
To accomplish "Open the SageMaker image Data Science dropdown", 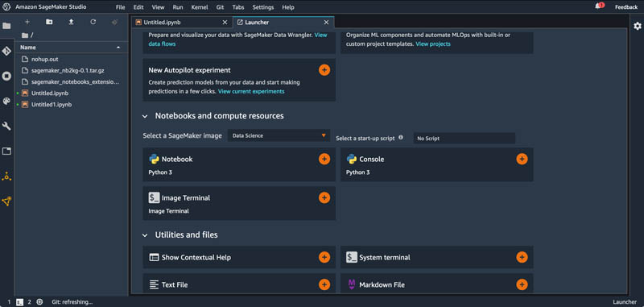I will (x=279, y=135).
